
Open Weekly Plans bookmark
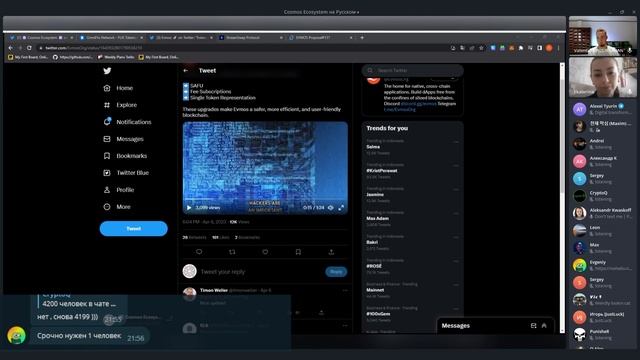tap(116, 57)
